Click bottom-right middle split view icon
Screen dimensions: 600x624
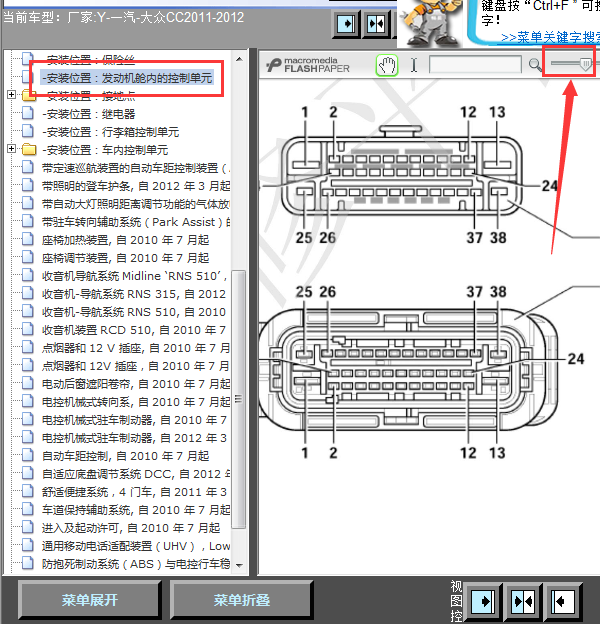522,601
